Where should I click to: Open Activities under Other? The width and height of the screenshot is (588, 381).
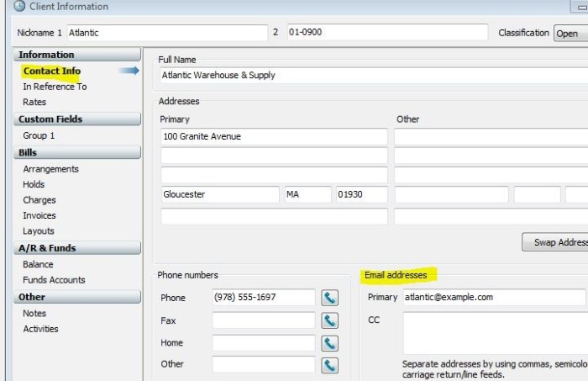point(40,329)
